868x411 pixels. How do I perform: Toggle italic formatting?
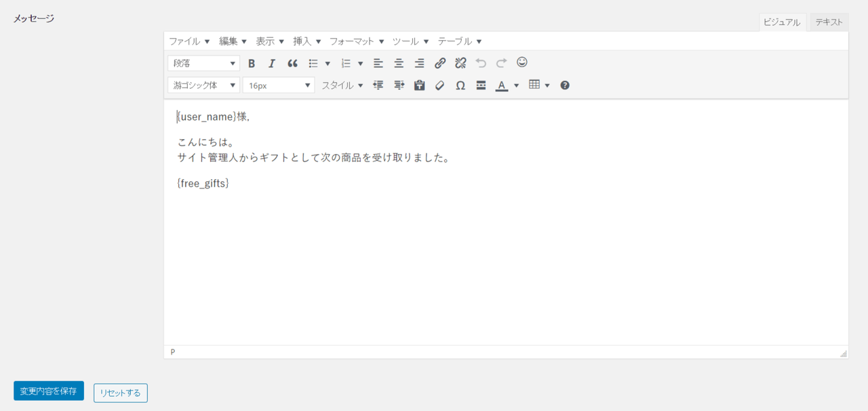[272, 63]
